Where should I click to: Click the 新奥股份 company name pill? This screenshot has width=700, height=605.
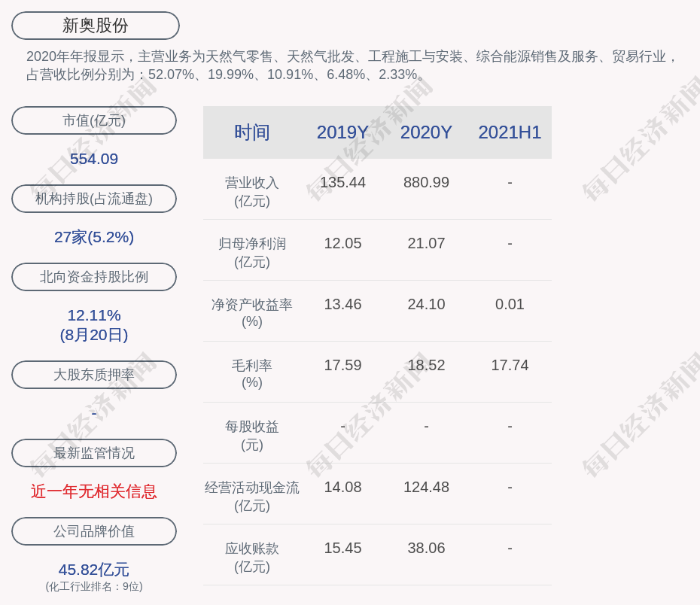[96, 26]
